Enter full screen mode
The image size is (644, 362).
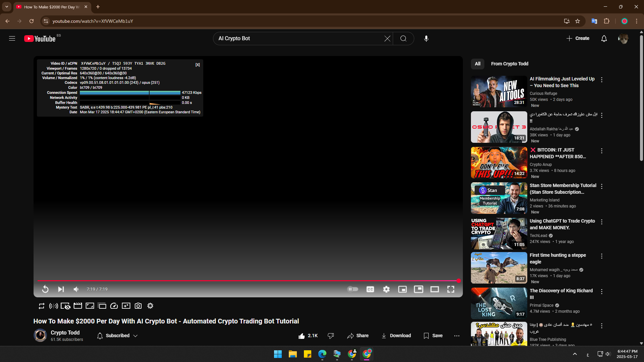pyautogui.click(x=451, y=289)
